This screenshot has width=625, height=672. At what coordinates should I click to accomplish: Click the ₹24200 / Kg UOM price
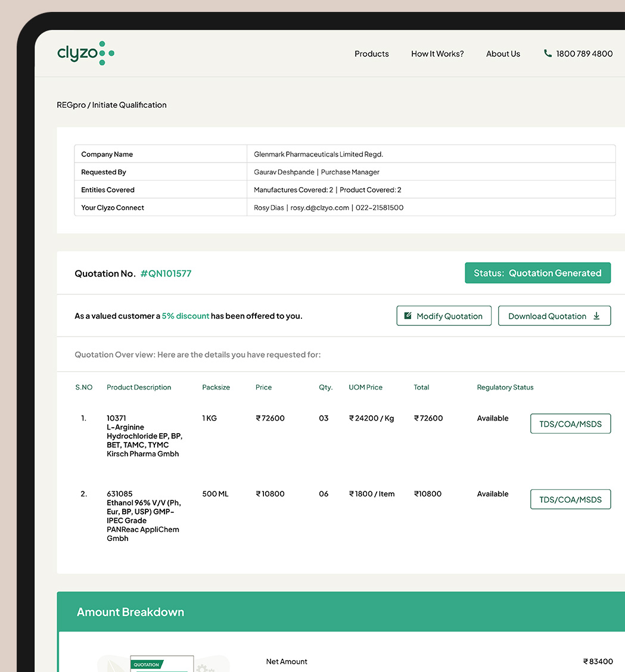coord(371,418)
